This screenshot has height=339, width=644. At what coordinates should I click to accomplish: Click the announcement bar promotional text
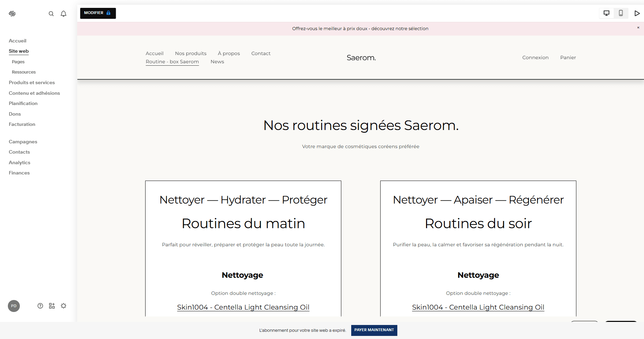coord(360,29)
